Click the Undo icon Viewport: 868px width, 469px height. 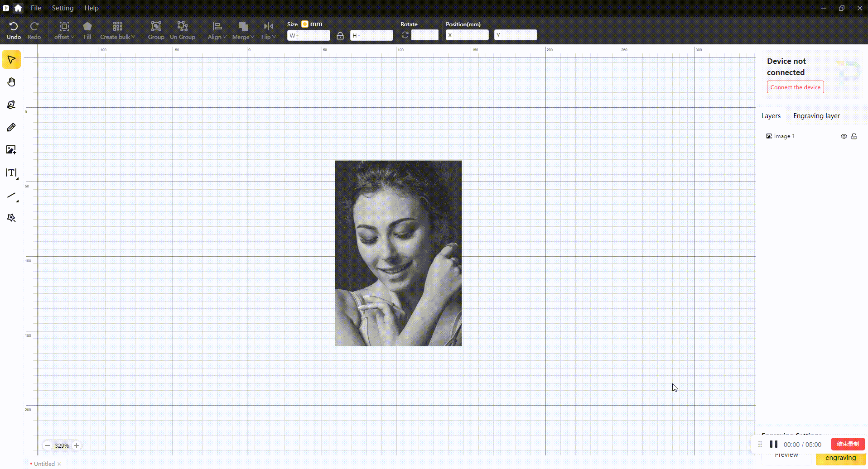14,31
